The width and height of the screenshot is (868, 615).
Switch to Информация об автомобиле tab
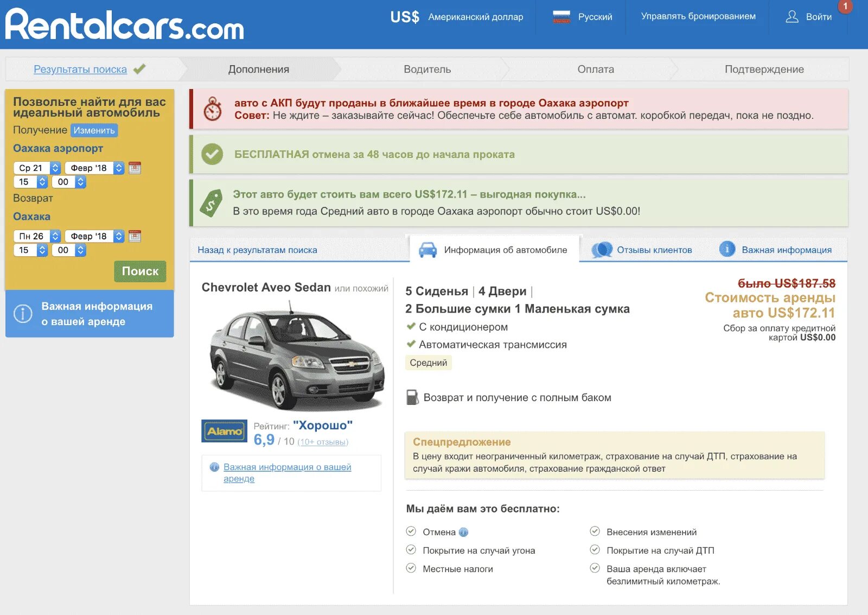click(494, 250)
